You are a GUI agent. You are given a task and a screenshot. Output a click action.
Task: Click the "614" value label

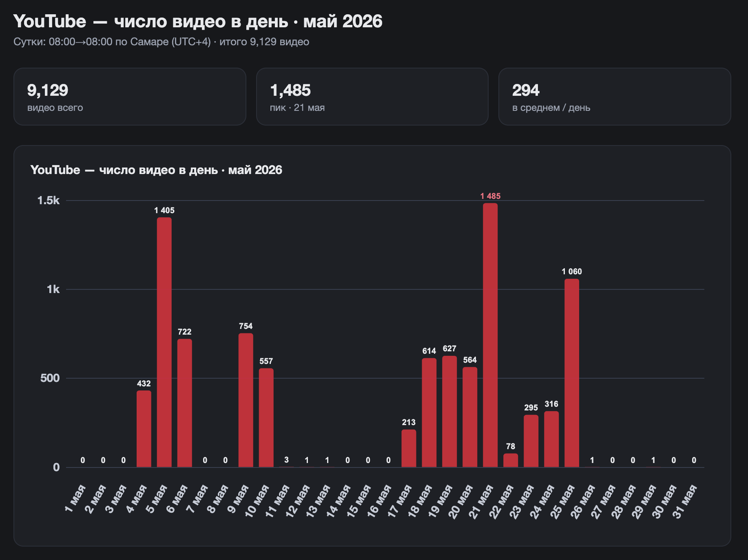pos(429,351)
